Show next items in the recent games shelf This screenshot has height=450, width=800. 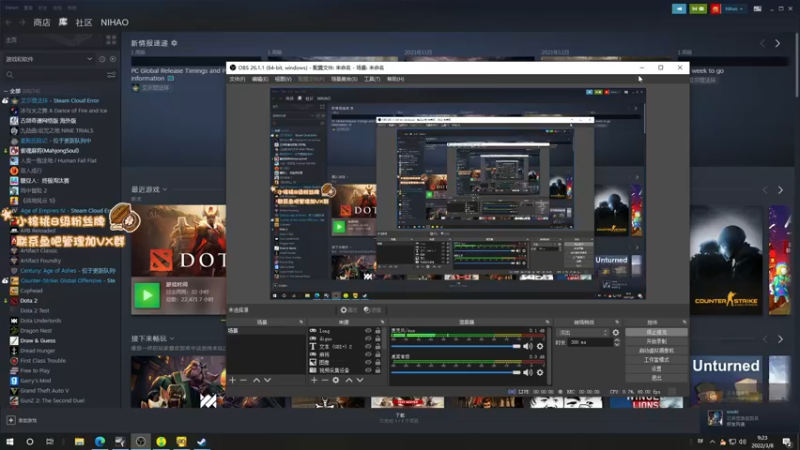(781, 190)
